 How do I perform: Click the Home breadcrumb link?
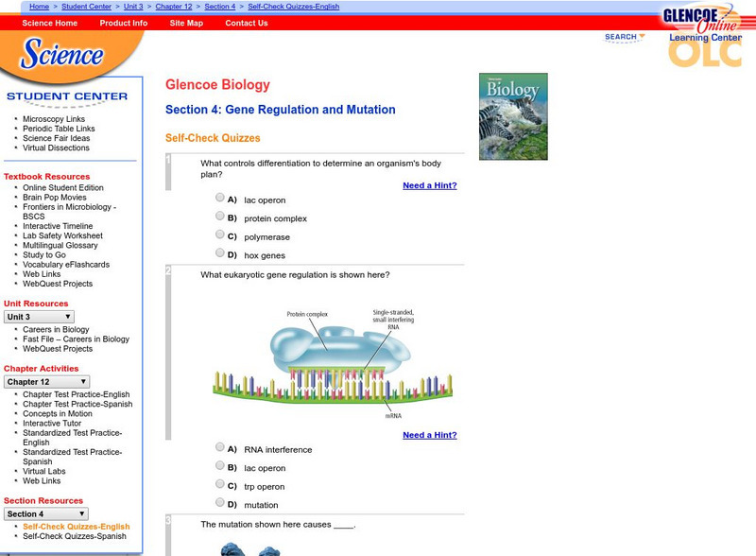tap(39, 7)
